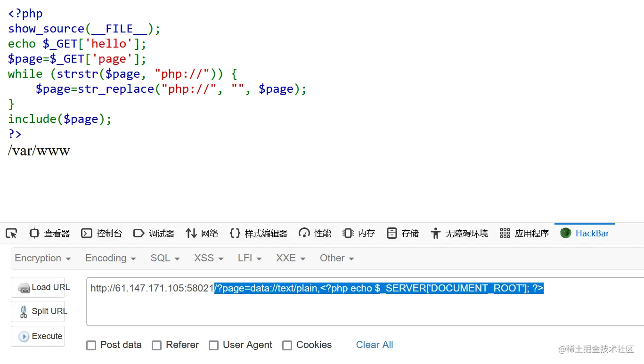Open the XSS dropdown menu
This screenshot has height=364, width=644.
209,258
